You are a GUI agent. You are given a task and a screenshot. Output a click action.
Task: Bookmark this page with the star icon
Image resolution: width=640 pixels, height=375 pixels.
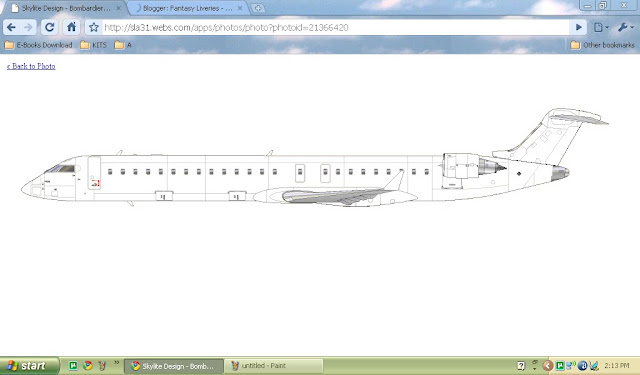pos(94,27)
